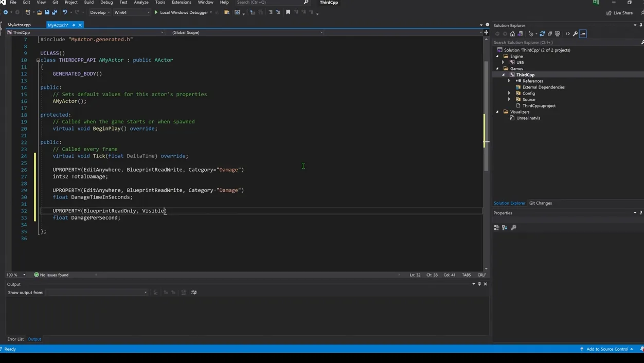This screenshot has height=363, width=644.
Task: Click Sync with Active Document icon
Action: click(x=542, y=34)
